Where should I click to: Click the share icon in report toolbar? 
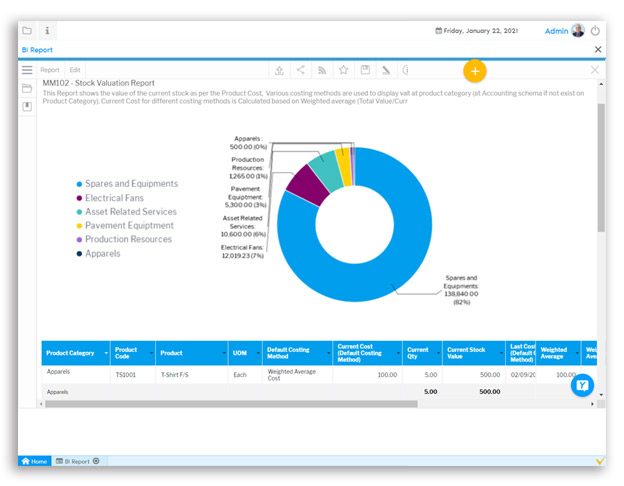point(301,70)
